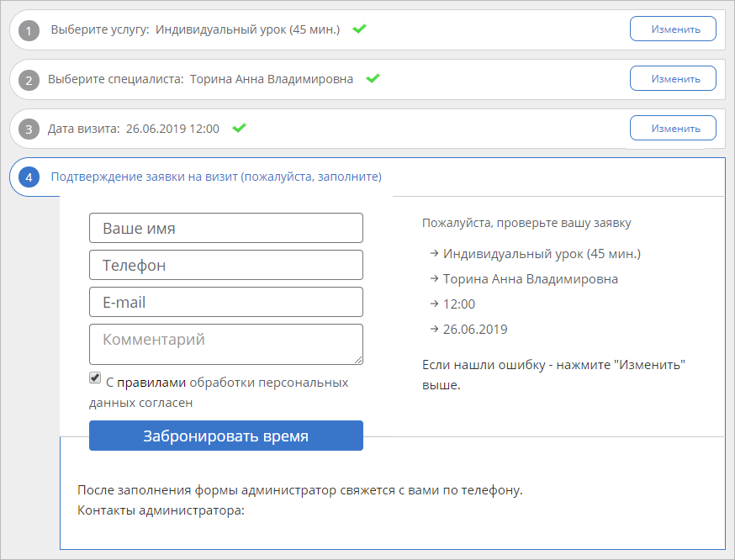Screen dimensions: 735x560
Task: Click the step 1 number circle
Action: click(x=29, y=30)
